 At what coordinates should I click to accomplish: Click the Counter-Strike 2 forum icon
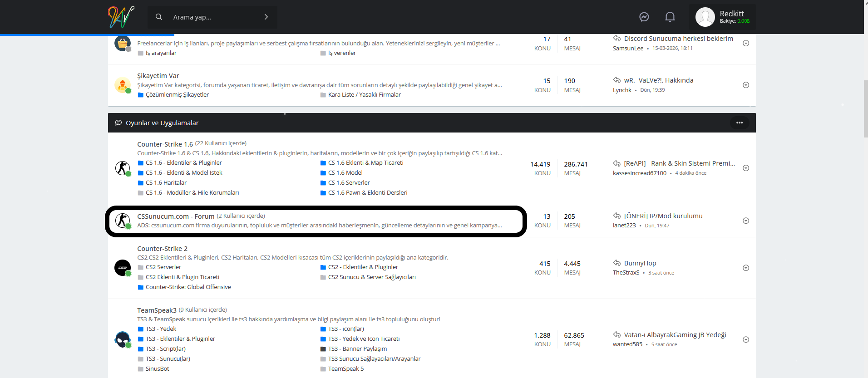point(123,268)
